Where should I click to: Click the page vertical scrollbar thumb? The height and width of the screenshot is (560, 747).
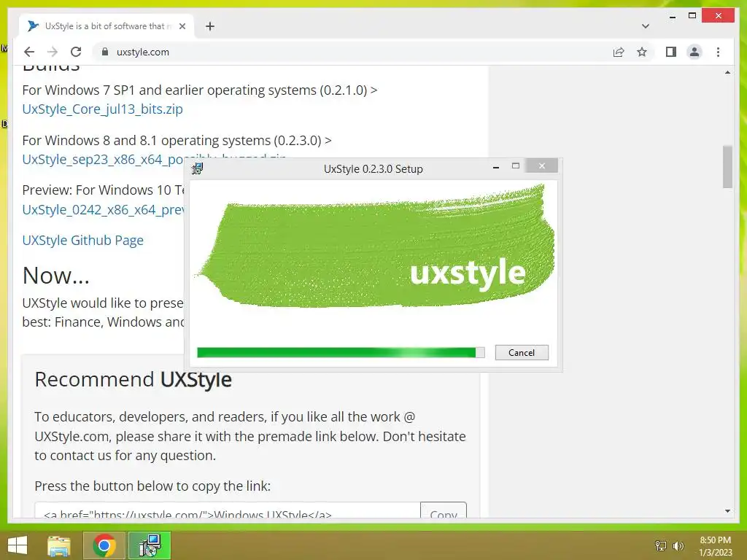(727, 167)
